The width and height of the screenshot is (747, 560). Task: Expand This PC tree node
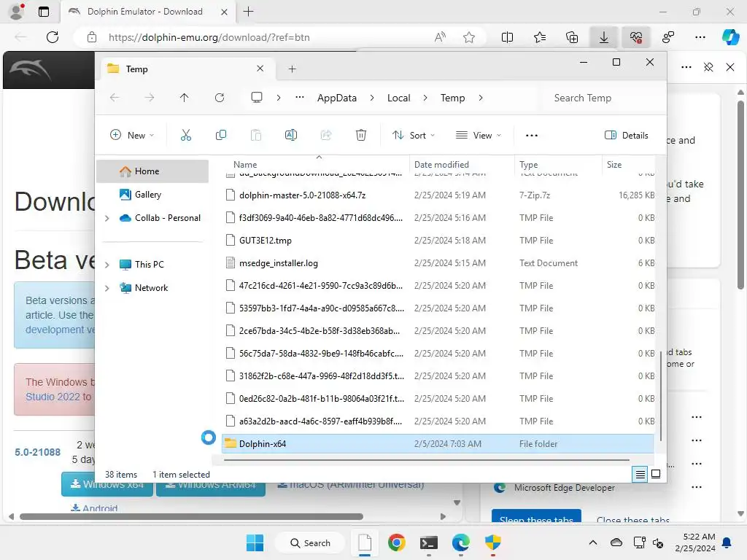coord(107,264)
